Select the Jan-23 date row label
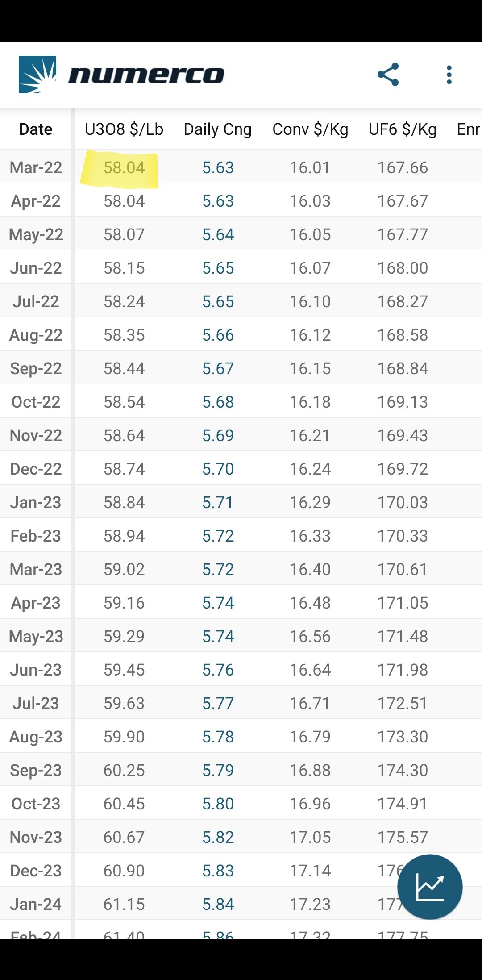Image resolution: width=482 pixels, height=980 pixels. [x=36, y=503]
